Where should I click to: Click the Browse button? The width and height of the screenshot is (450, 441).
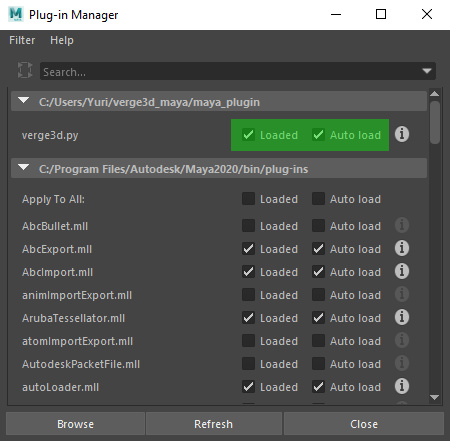coord(75,424)
